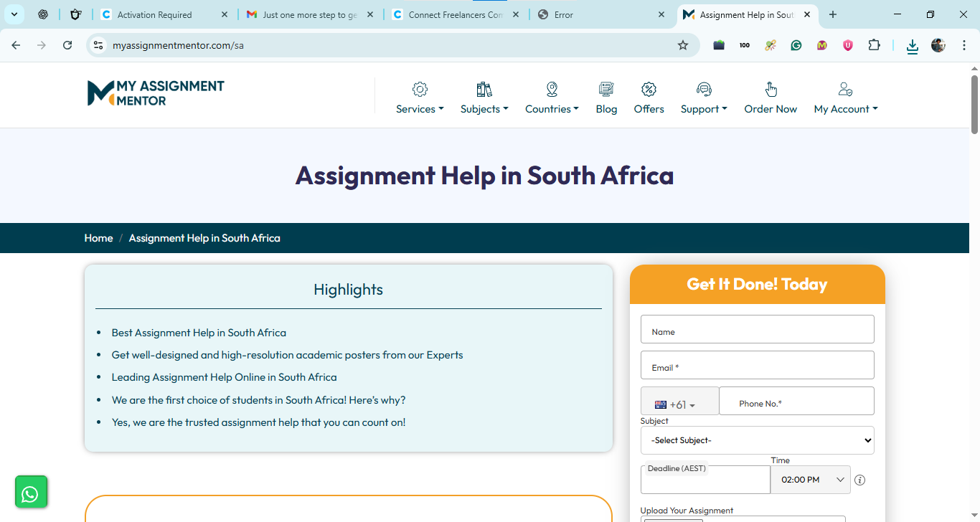Open the Subjects books icon
This screenshot has width=980, height=522.
[484, 89]
